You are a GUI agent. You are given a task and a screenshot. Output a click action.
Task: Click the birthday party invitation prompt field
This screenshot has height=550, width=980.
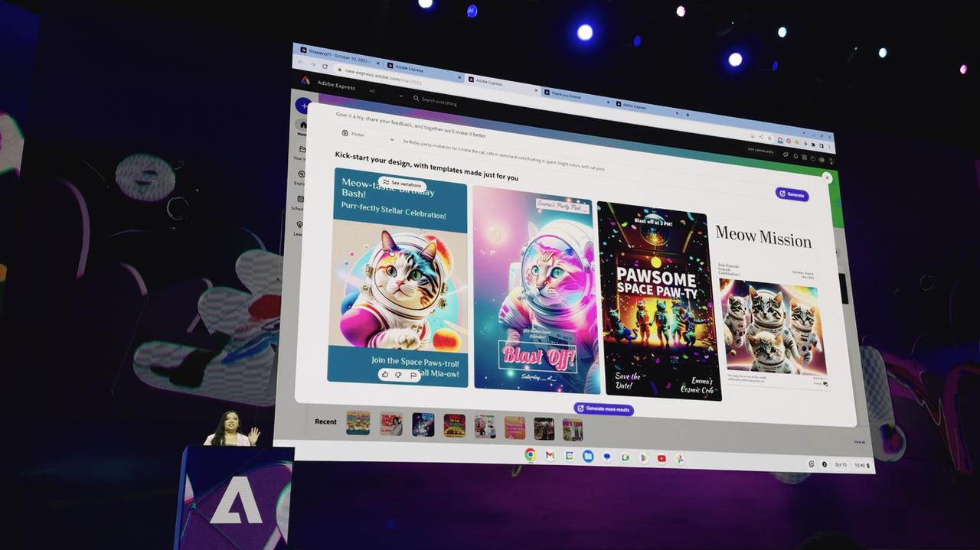pyautogui.click(x=504, y=155)
